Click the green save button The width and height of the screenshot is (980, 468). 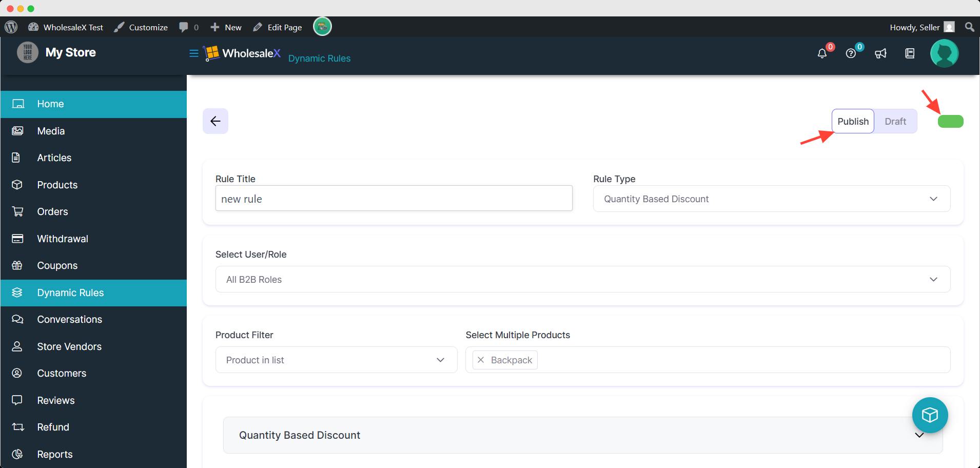[x=951, y=121]
